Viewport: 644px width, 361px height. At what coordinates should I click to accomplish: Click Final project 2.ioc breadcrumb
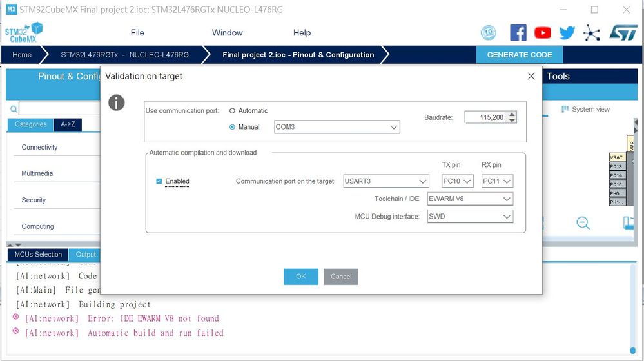(298, 55)
